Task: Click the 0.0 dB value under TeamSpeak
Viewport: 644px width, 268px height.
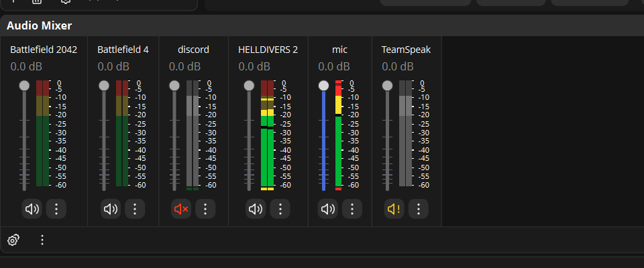Action: click(x=398, y=66)
